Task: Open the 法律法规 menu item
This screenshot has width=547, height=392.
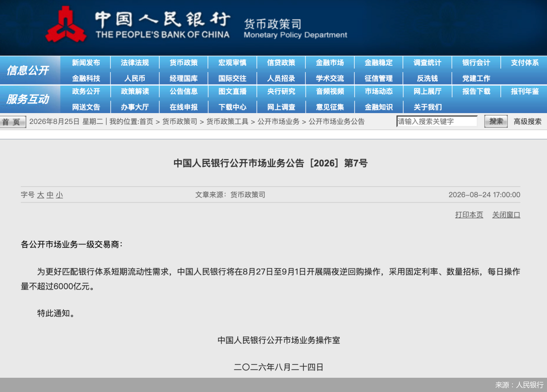Action: (x=135, y=63)
